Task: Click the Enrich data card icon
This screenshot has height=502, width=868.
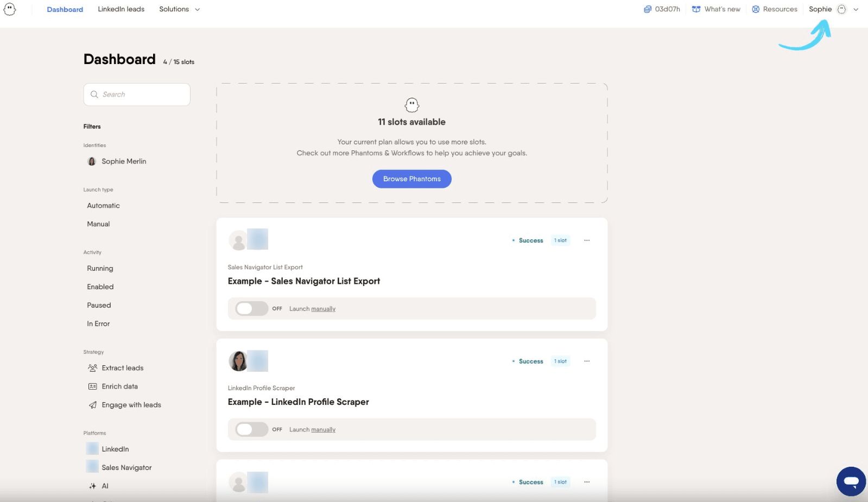Action: [x=92, y=386]
